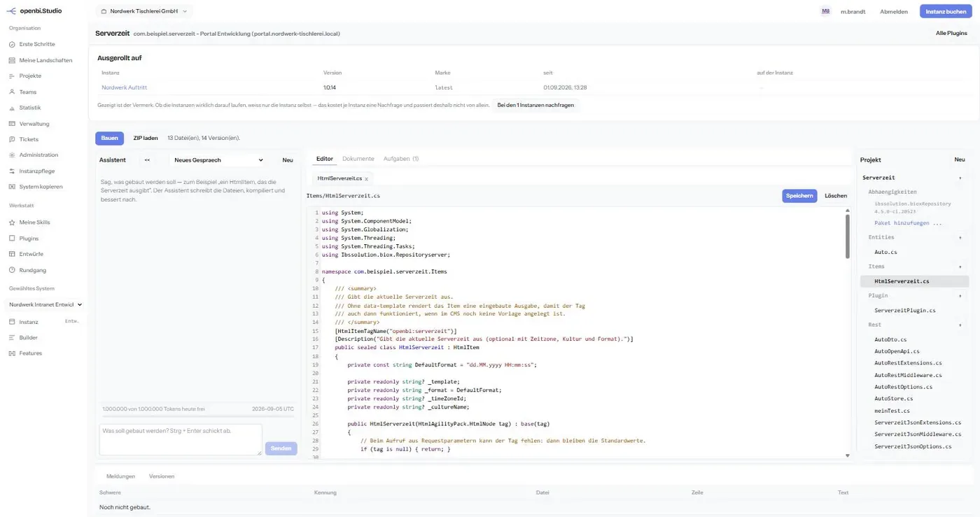
Task: Click the MB user avatar badge
Action: [x=826, y=11]
